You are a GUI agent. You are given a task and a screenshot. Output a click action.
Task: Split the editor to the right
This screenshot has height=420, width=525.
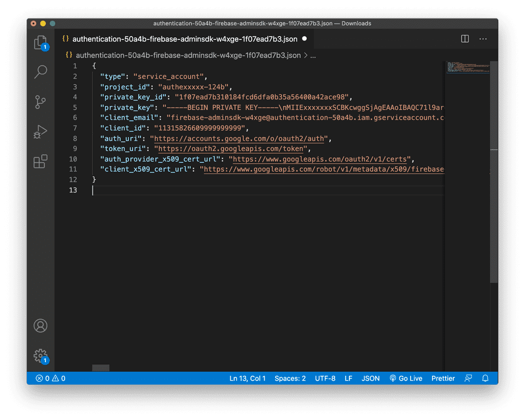(465, 39)
